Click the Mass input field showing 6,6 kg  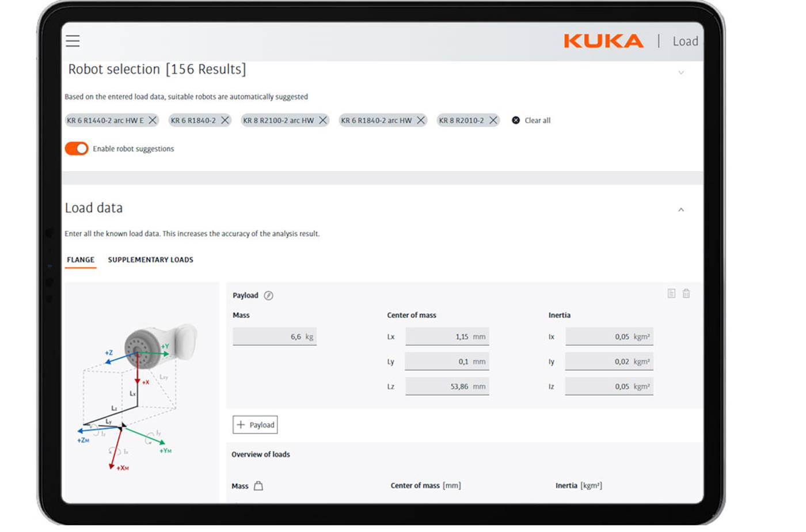(275, 336)
